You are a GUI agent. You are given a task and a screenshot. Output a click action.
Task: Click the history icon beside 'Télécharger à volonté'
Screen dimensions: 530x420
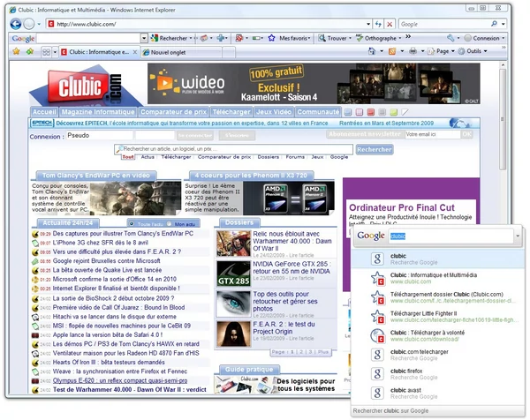pyautogui.click(x=377, y=336)
